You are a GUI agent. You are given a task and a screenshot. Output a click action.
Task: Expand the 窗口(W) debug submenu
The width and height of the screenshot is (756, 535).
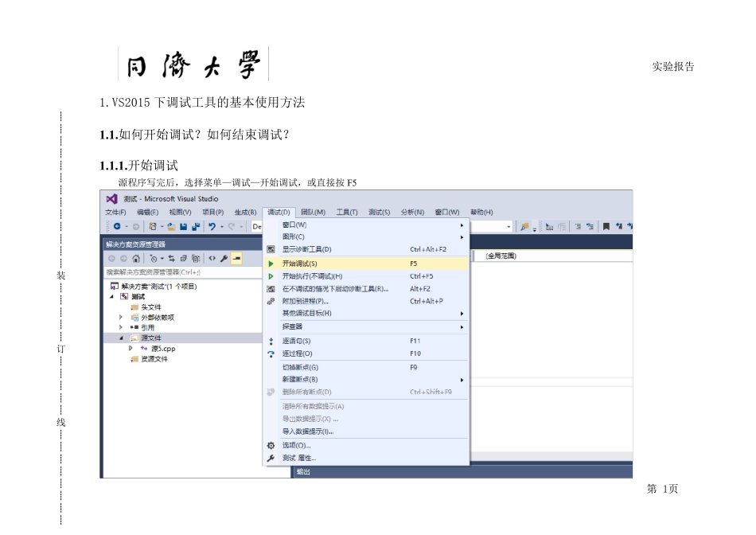tap(366, 225)
